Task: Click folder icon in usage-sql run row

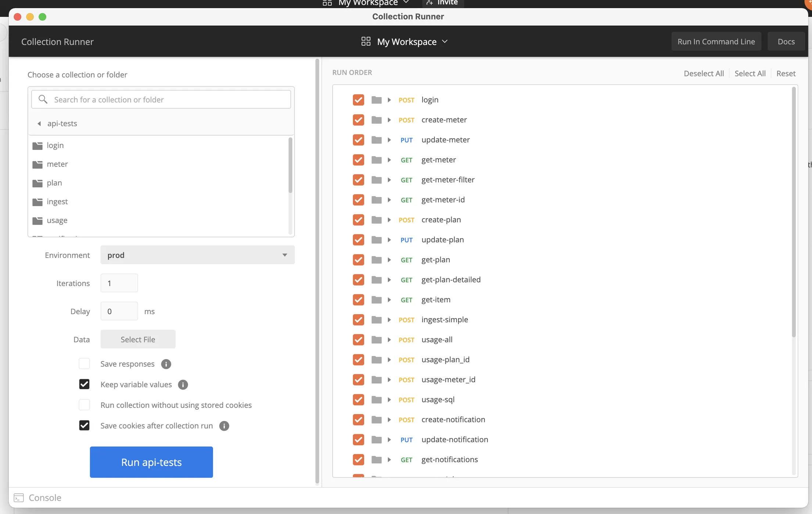Action: [376, 400]
